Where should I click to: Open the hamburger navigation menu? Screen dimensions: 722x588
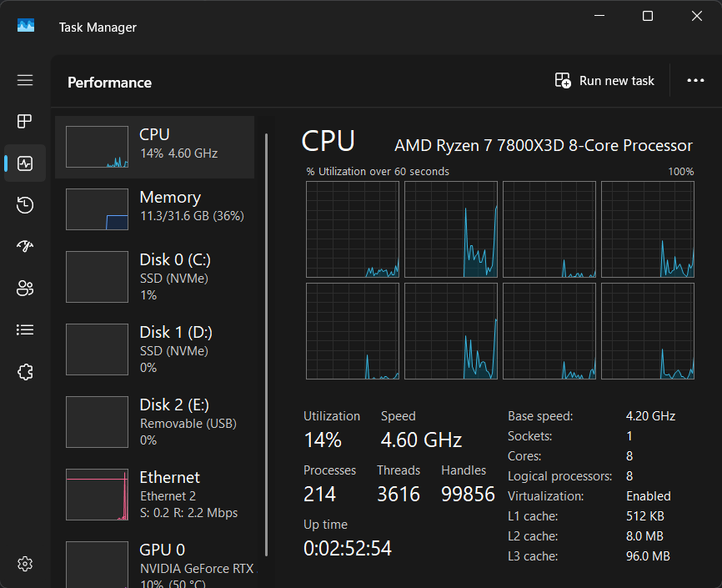[x=25, y=80]
